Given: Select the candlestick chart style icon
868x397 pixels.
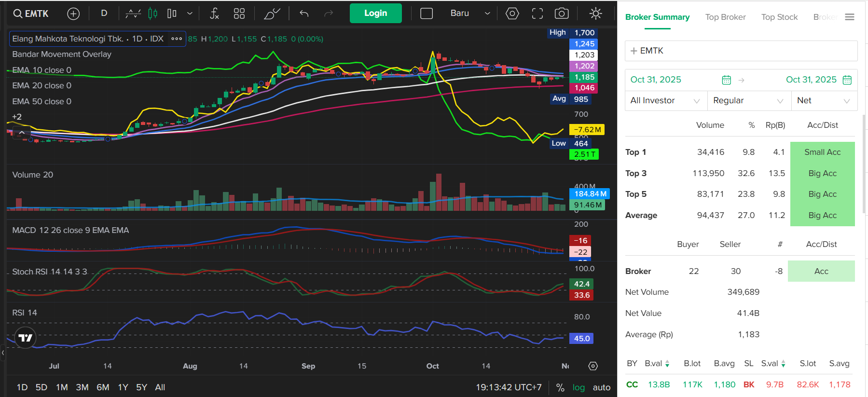Looking at the screenshot, I should (x=153, y=14).
